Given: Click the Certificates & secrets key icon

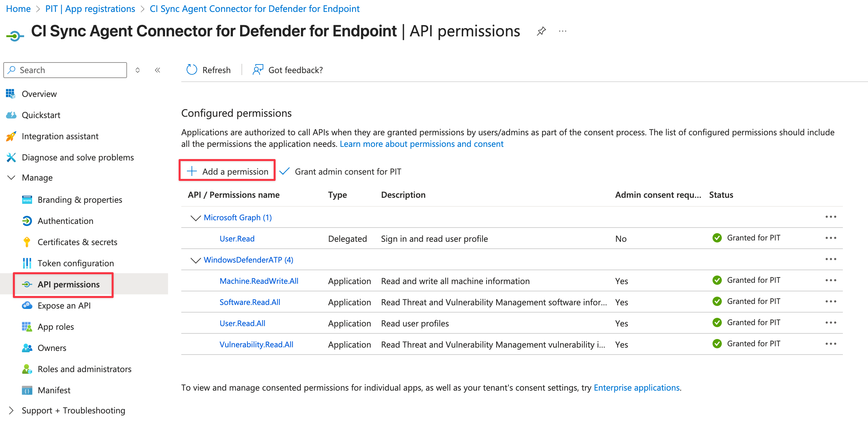Looking at the screenshot, I should (27, 242).
